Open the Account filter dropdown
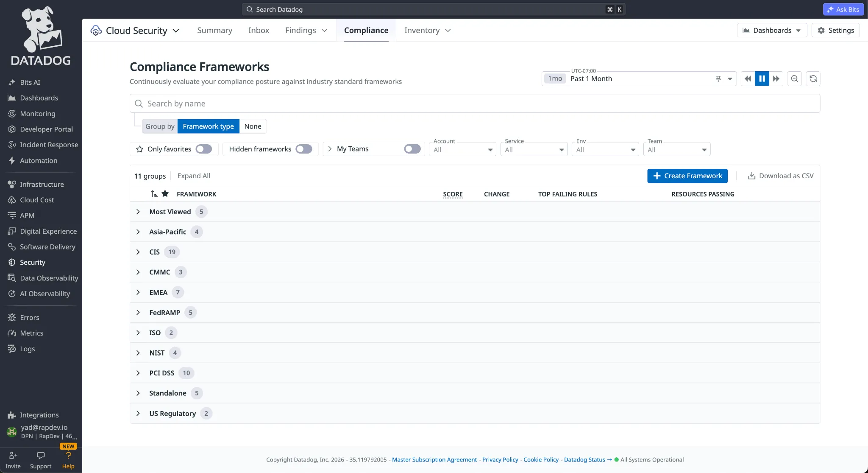 tap(463, 149)
